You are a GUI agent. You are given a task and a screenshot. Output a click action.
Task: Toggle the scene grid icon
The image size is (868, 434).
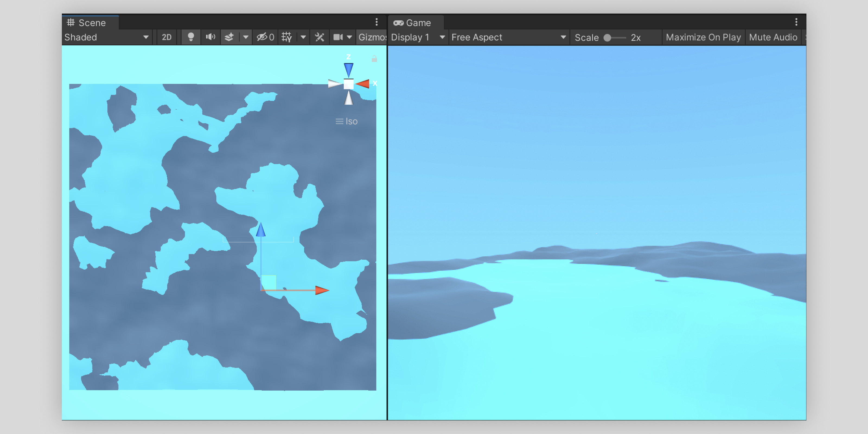[287, 37]
